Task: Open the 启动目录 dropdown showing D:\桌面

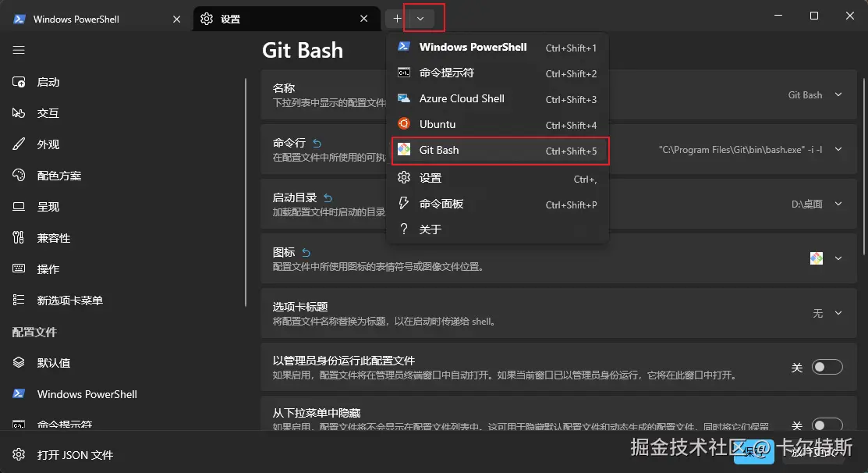Action: pos(838,204)
